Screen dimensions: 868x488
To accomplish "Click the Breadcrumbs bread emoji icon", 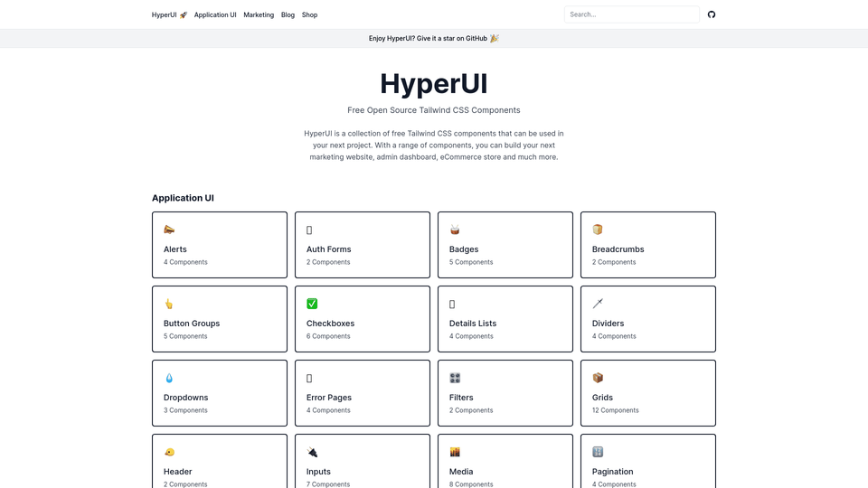I will coord(598,230).
